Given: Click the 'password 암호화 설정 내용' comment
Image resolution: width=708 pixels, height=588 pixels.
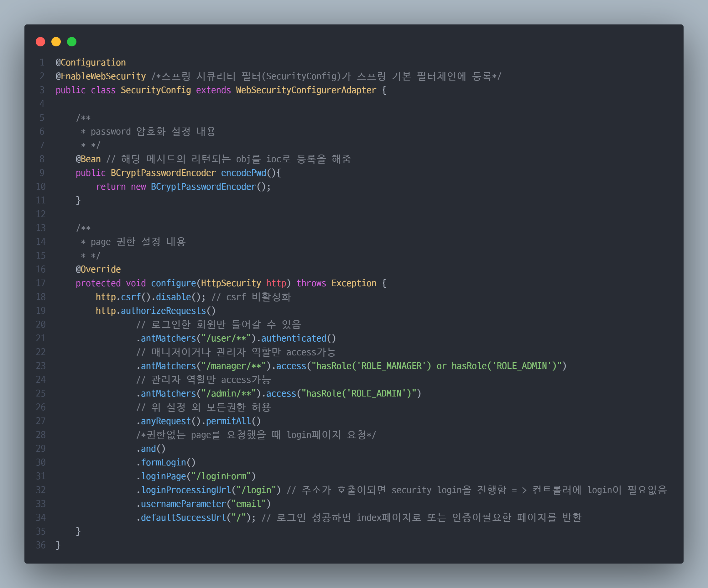Looking at the screenshot, I should 154,132.
